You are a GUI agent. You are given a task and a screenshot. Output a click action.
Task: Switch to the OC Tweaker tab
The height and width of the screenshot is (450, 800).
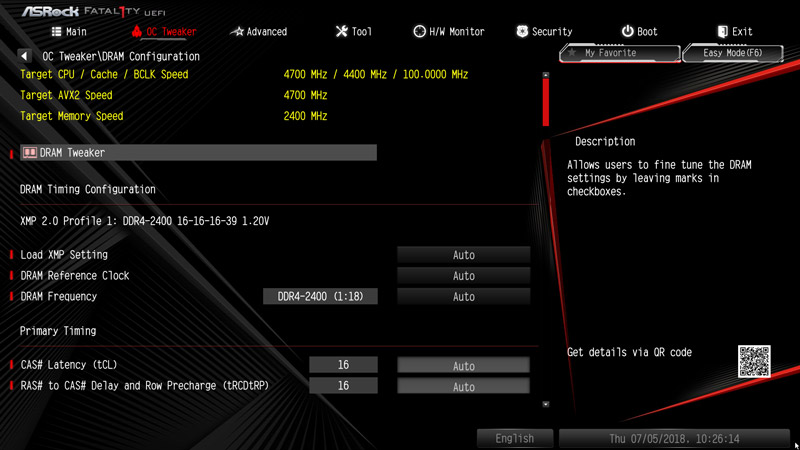coord(164,32)
